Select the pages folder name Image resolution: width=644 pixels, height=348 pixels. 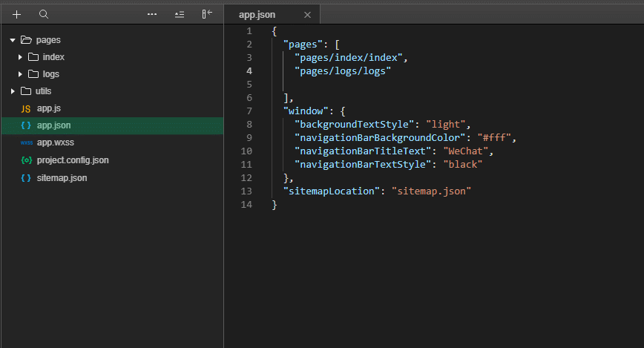[48, 40]
